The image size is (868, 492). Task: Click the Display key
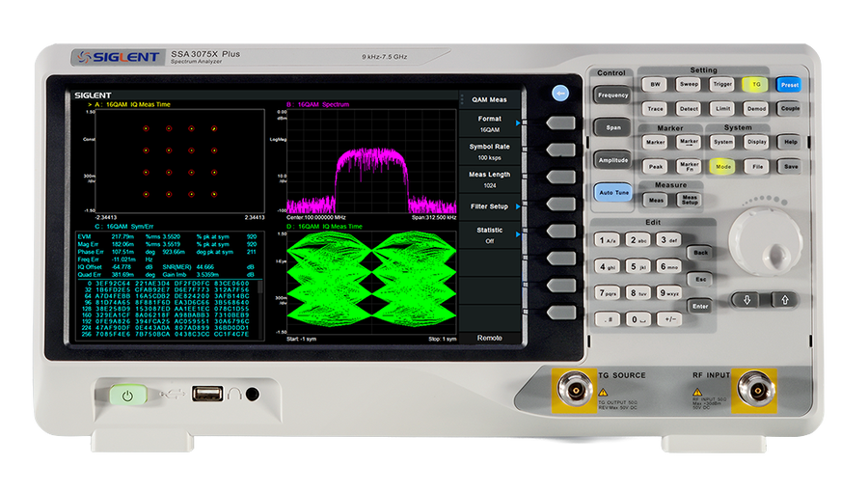(x=756, y=142)
